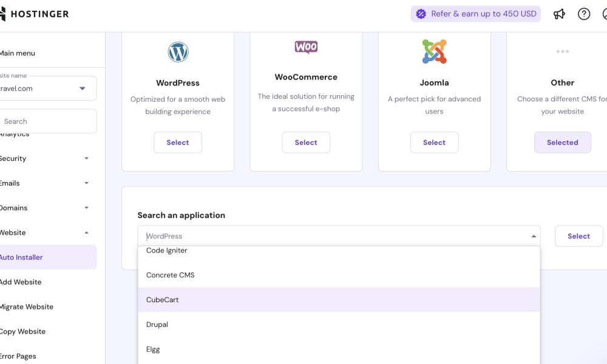Expand the Emails sidebar section
The width and height of the screenshot is (607, 364).
pyautogui.click(x=86, y=183)
